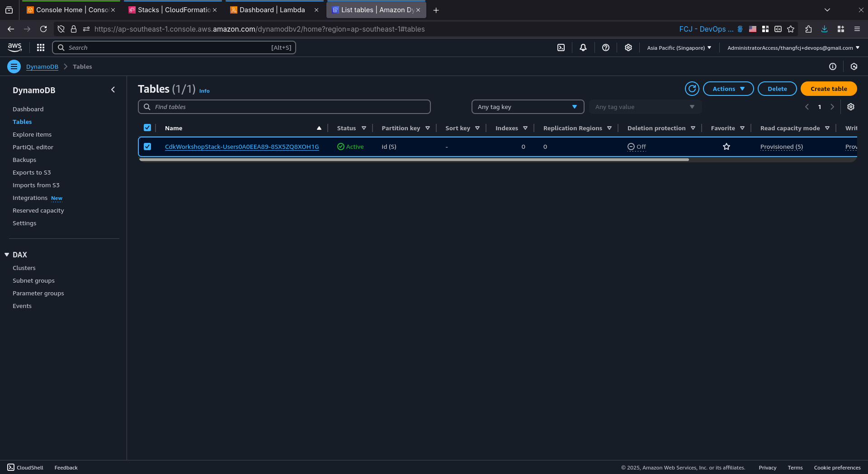This screenshot has width=868, height=474.
Task: Open Explore items in sidebar
Action: coord(32,134)
